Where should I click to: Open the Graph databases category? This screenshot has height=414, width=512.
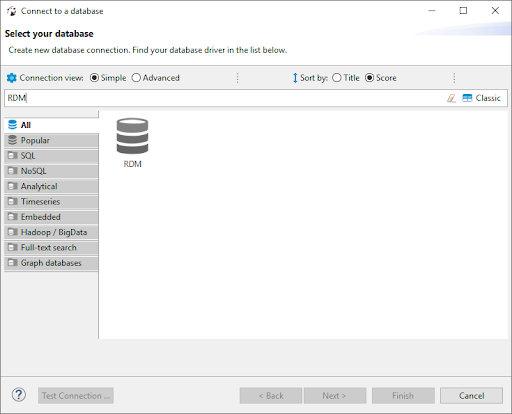click(x=51, y=263)
